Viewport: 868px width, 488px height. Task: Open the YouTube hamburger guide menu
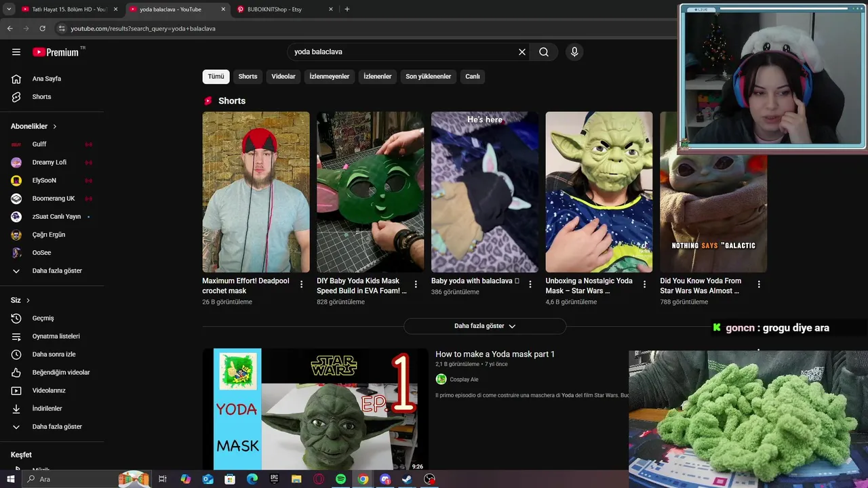[16, 52]
